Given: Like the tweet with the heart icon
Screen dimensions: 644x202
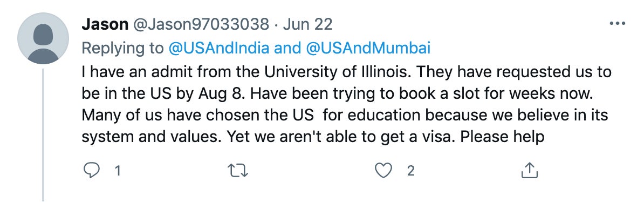Looking at the screenshot, I should tap(383, 171).
